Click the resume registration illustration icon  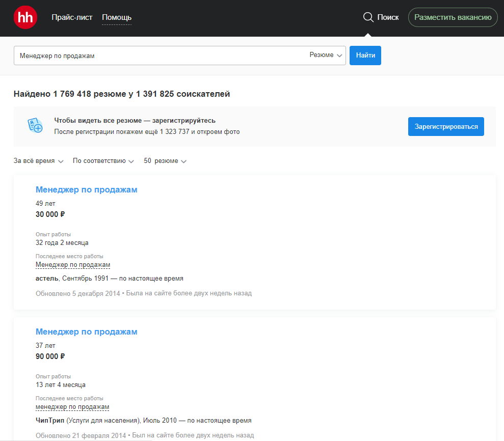(35, 125)
